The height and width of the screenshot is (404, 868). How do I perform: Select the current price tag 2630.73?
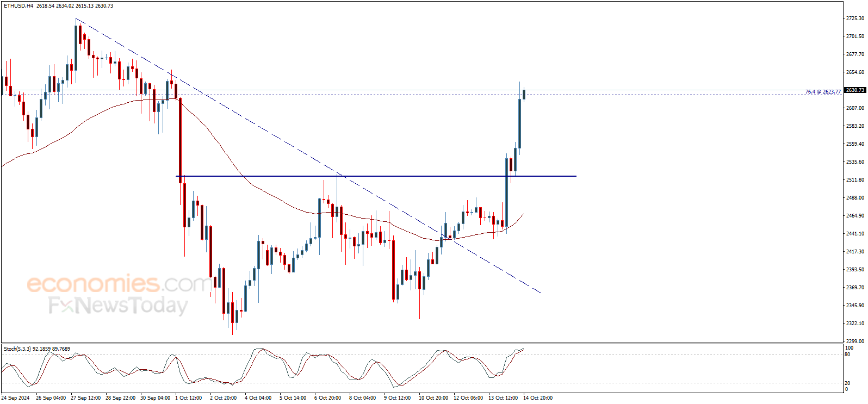[x=855, y=90]
